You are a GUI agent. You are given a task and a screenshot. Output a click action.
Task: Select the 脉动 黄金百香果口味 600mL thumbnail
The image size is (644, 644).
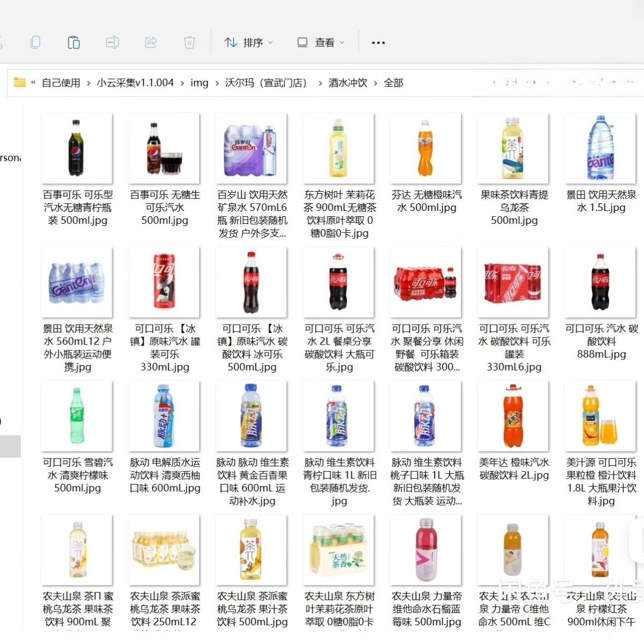tap(251, 416)
